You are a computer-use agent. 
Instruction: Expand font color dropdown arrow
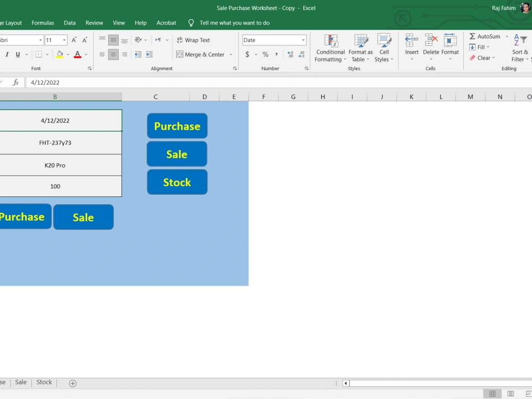click(x=86, y=54)
